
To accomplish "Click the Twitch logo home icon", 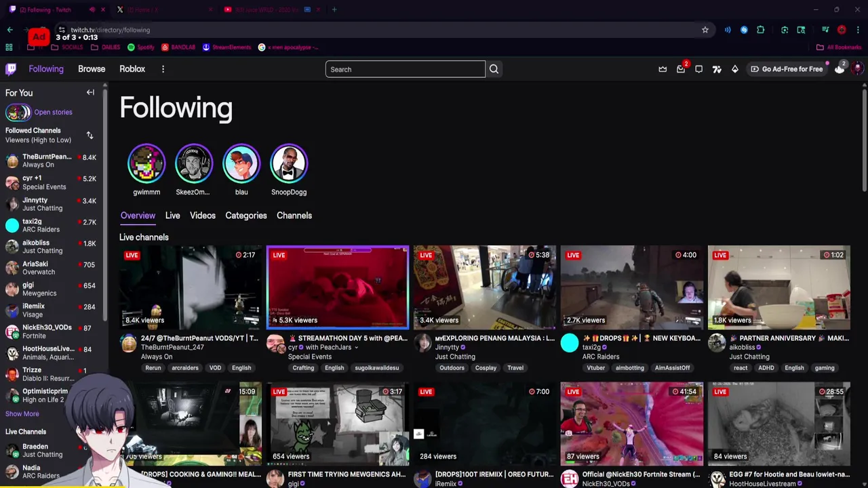I will click(x=11, y=69).
